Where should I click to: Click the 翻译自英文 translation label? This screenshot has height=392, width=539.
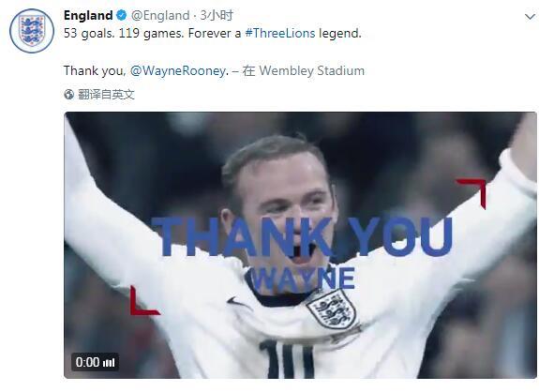click(106, 94)
